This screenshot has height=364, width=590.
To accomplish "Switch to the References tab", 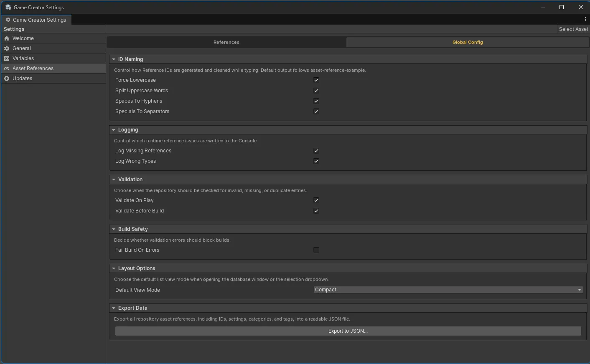I will click(226, 42).
